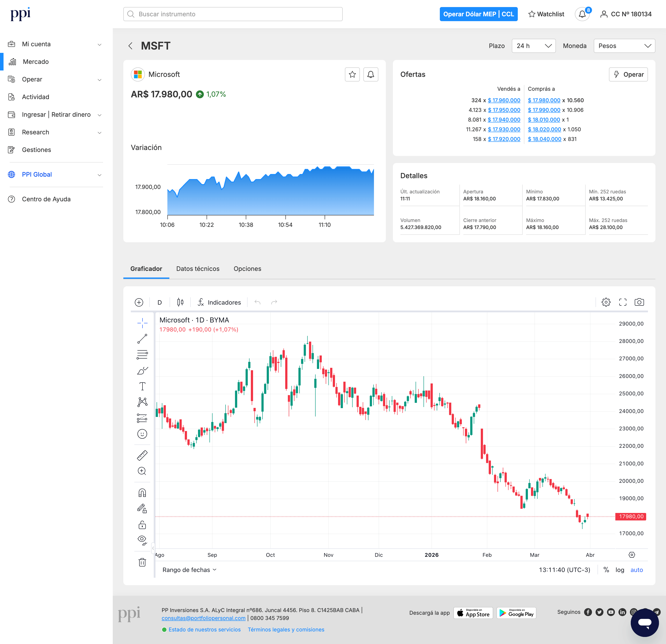Open the forecasting and measurement tools
The image size is (666, 644).
[x=142, y=418]
